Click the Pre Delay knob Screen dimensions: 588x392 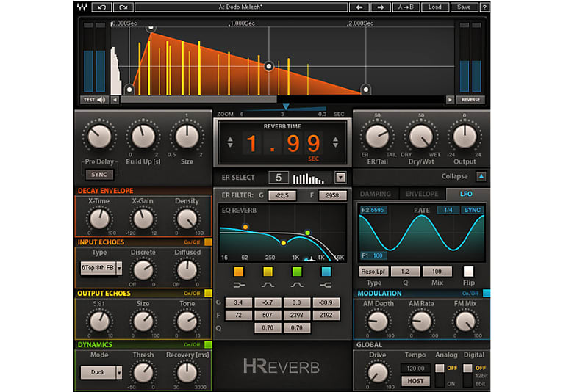pos(99,137)
